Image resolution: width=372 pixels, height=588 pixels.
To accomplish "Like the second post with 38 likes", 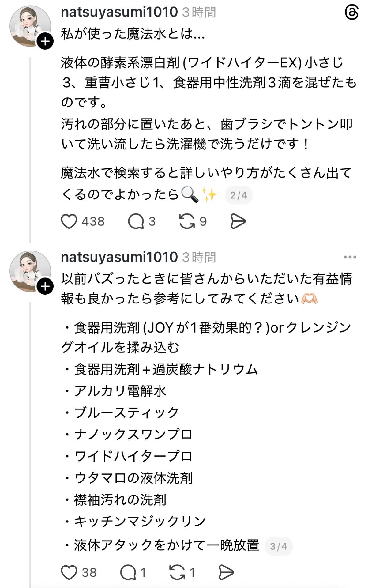I will [x=69, y=572].
